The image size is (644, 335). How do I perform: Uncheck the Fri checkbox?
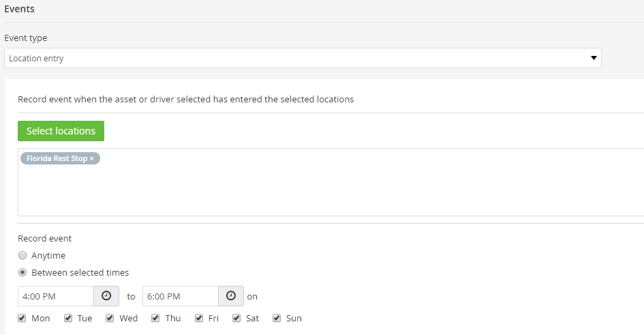pos(199,318)
